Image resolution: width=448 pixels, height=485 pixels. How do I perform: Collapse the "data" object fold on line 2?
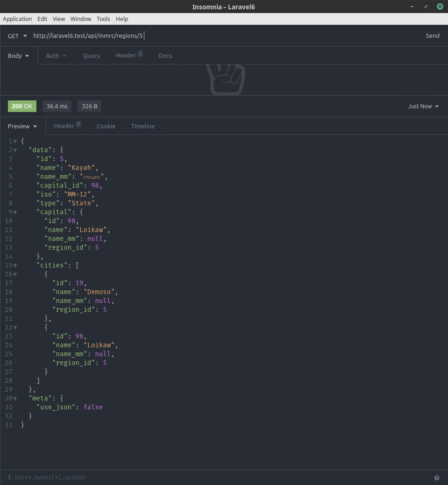tap(15, 150)
